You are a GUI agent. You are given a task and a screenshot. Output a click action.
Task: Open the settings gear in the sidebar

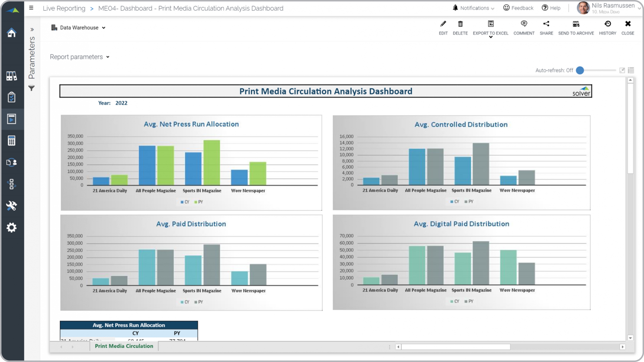point(12,228)
